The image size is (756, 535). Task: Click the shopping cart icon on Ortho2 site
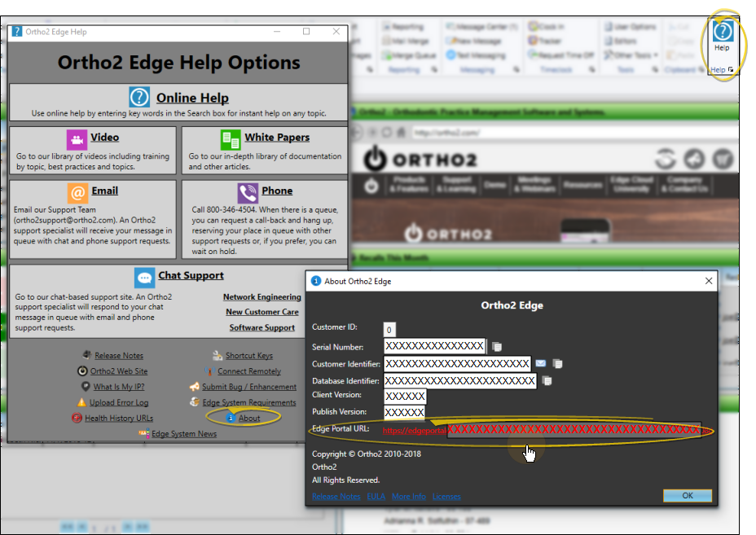point(723,159)
